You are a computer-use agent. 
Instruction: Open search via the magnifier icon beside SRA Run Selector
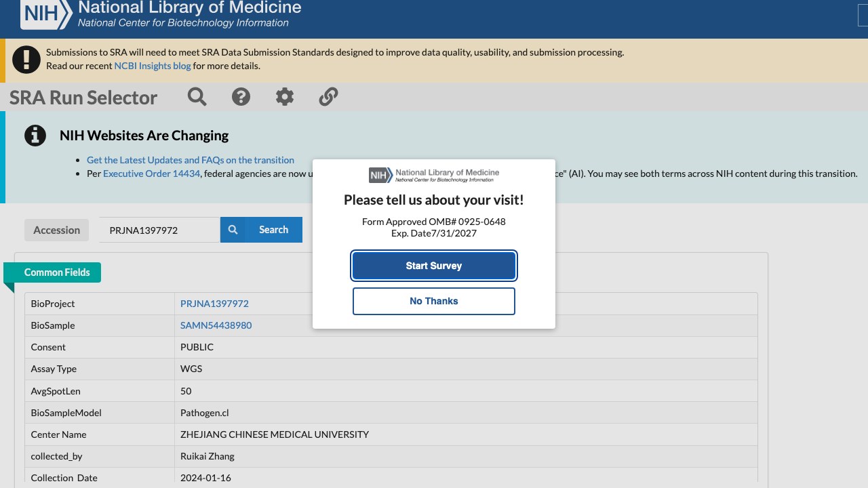[x=197, y=97]
